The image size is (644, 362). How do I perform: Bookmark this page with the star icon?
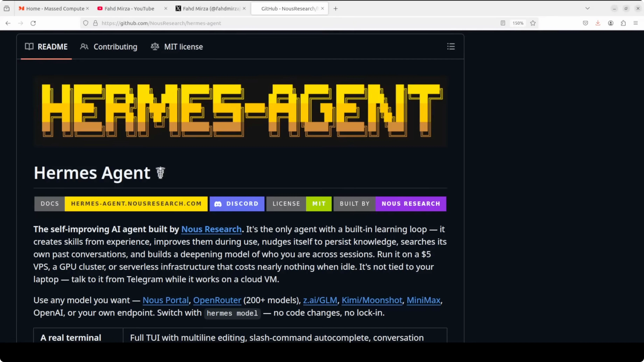click(x=533, y=23)
